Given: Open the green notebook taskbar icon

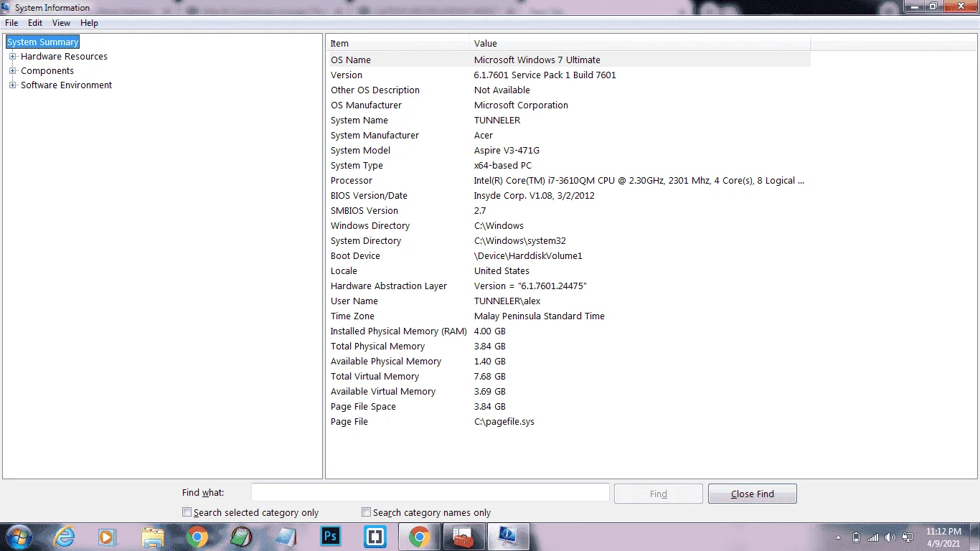Looking at the screenshot, I should (x=242, y=537).
